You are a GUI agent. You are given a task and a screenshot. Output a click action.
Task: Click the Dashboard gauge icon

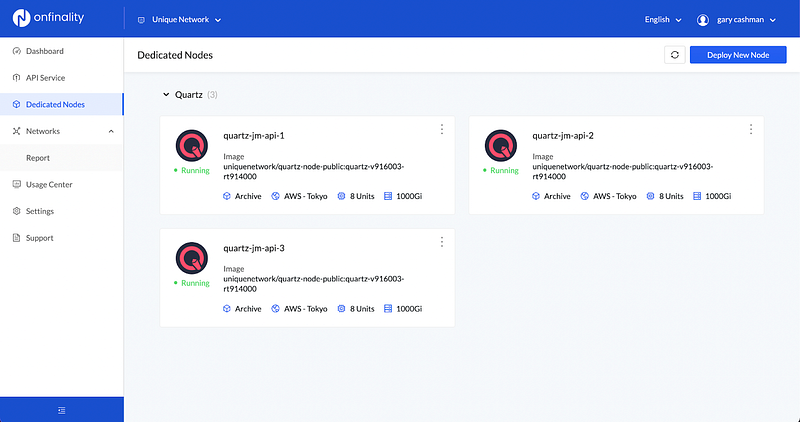tap(16, 51)
